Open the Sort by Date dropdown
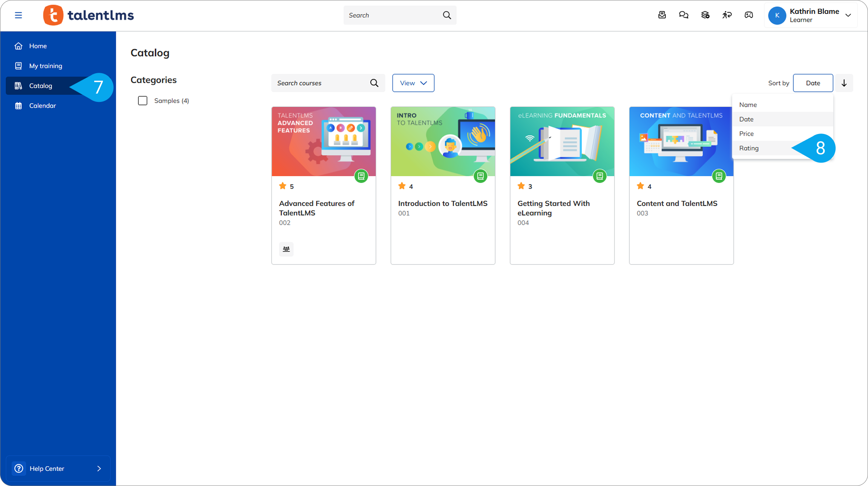Viewport: 868px width, 486px height. coord(813,83)
